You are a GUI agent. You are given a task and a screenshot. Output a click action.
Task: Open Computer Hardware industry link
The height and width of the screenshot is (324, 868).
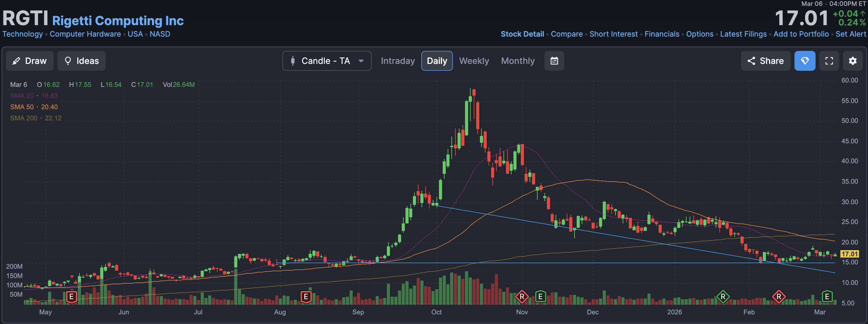point(85,34)
